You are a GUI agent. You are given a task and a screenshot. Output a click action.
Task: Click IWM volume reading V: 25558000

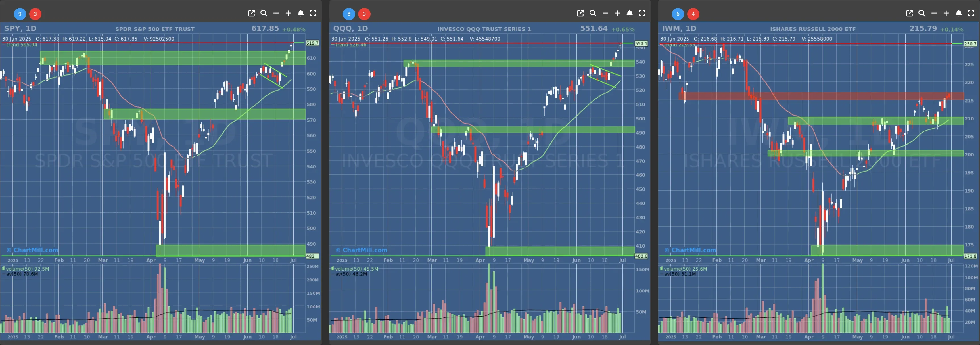point(816,39)
